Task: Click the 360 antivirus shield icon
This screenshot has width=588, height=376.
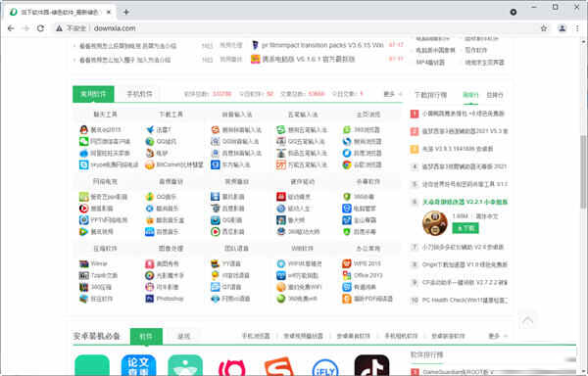Action: pyautogui.click(x=347, y=196)
